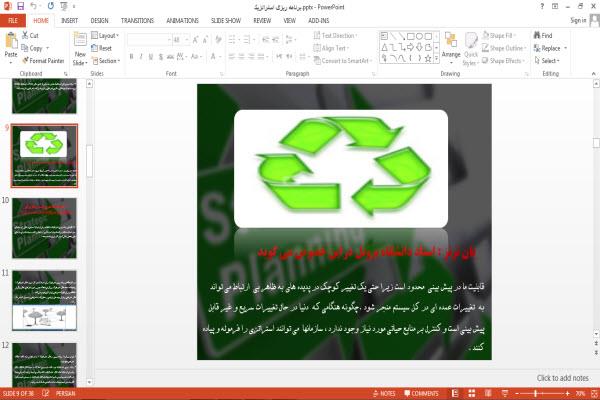Switch to Slide Sorter view
Screen dimensions: 600x400
472,393
